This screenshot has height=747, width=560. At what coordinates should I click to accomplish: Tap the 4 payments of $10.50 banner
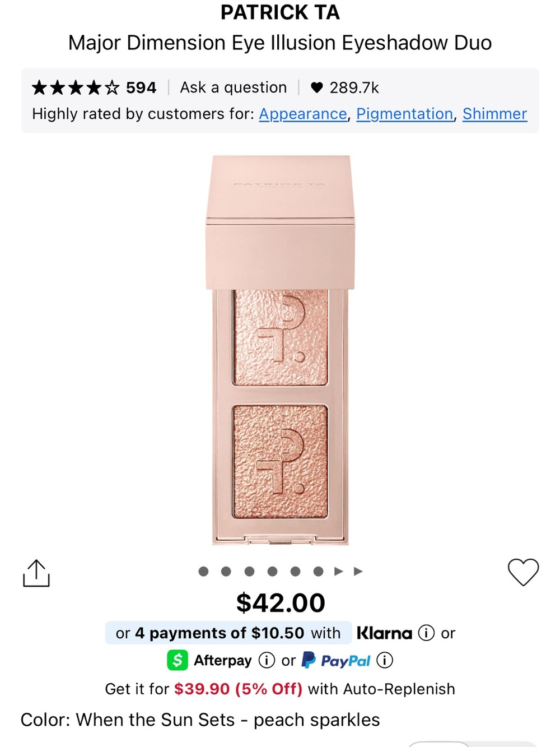coord(228,633)
